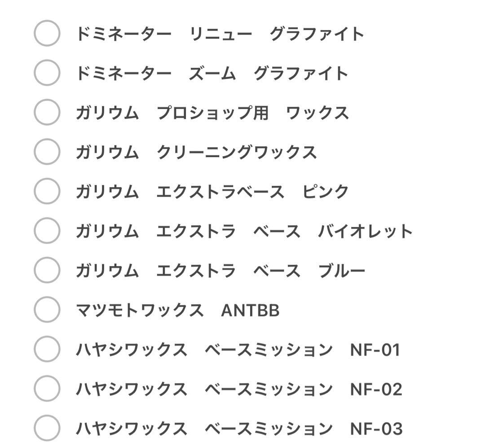The width and height of the screenshot is (485, 448).
Task: Click the ドミネーター ズーム グラファイト label text
Action: 211,73
